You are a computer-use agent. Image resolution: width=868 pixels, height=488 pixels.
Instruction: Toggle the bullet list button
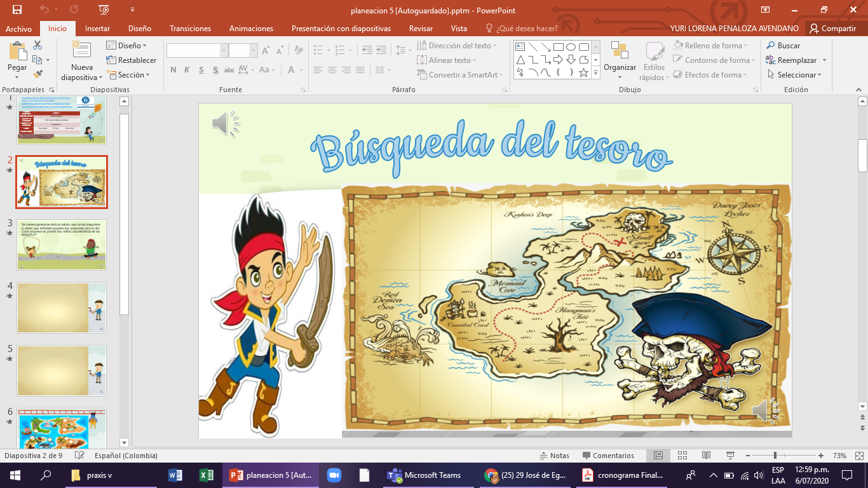pyautogui.click(x=319, y=50)
